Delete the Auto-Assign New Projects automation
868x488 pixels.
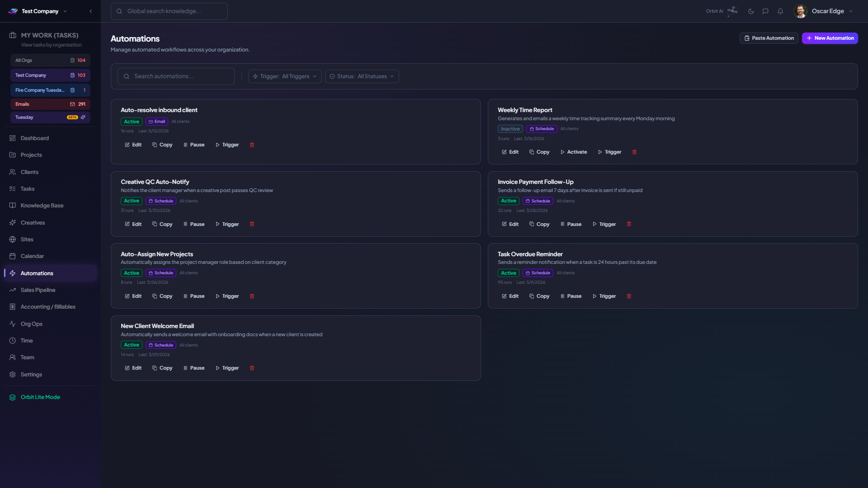pyautogui.click(x=252, y=296)
